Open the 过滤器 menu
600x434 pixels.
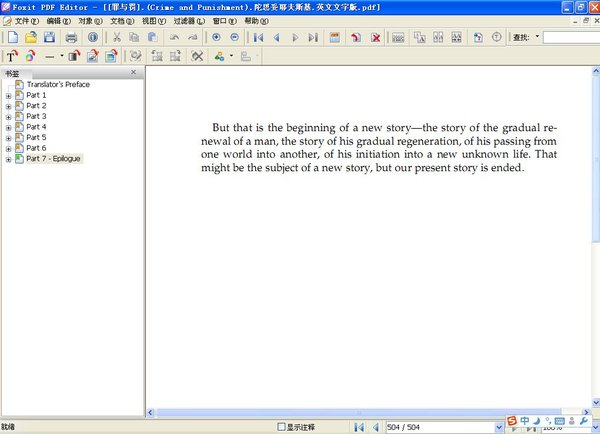tap(189, 21)
